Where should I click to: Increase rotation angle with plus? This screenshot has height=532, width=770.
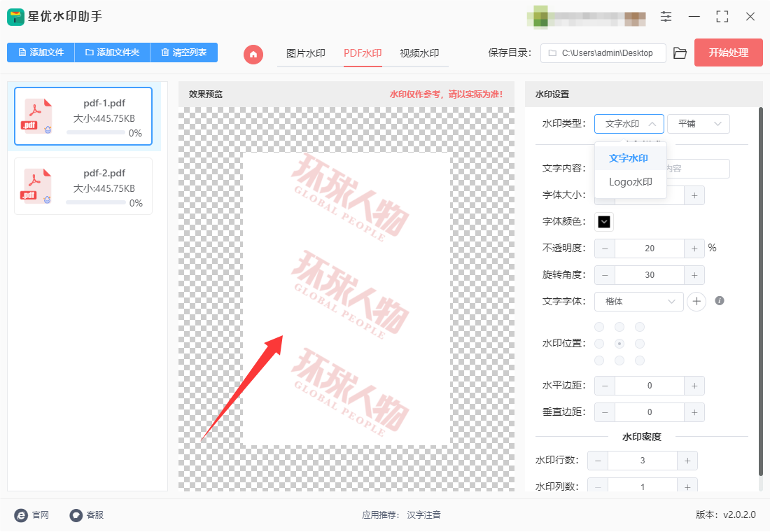pos(694,275)
